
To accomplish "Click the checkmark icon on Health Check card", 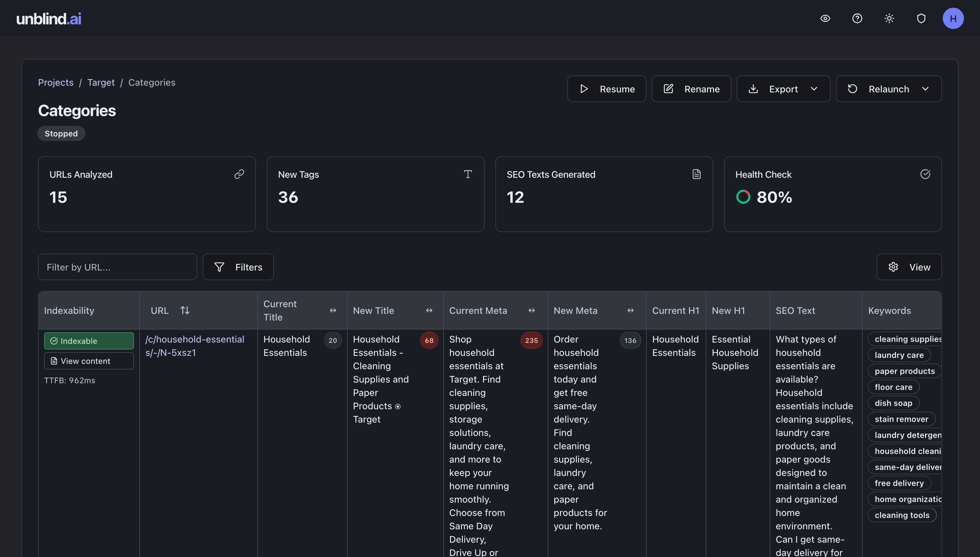I will pyautogui.click(x=925, y=174).
